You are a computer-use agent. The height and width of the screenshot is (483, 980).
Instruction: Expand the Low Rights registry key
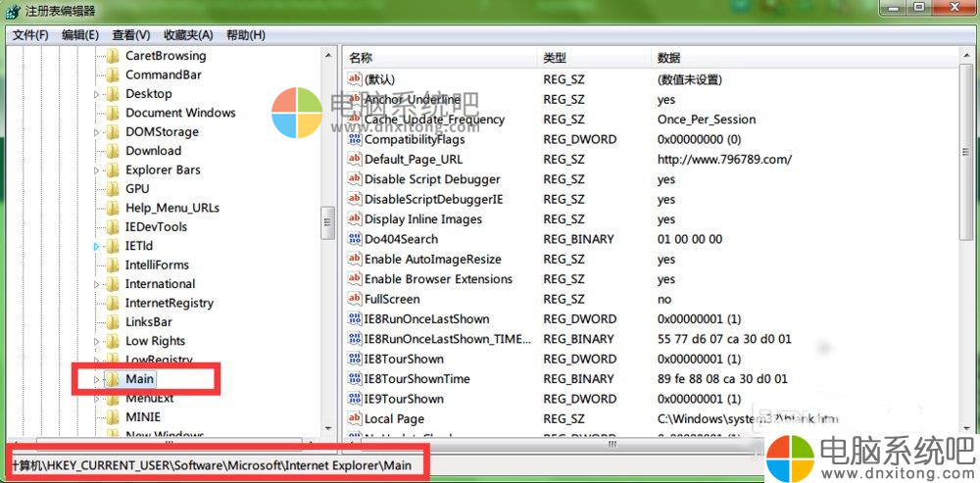(96, 341)
